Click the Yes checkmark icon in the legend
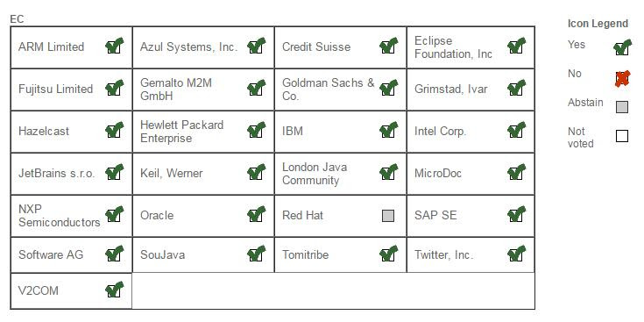Image resolution: width=644 pixels, height=322 pixels. point(622,47)
